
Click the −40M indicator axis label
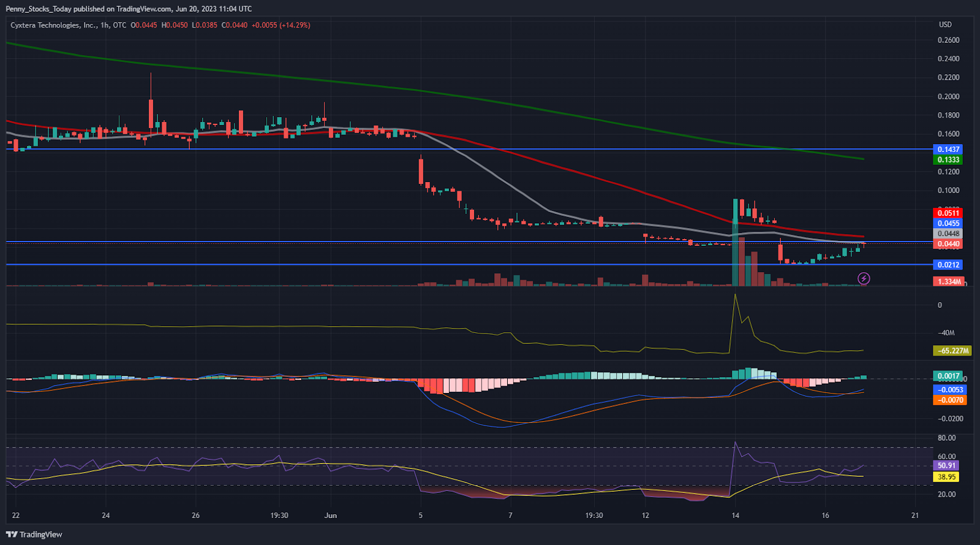(946, 333)
